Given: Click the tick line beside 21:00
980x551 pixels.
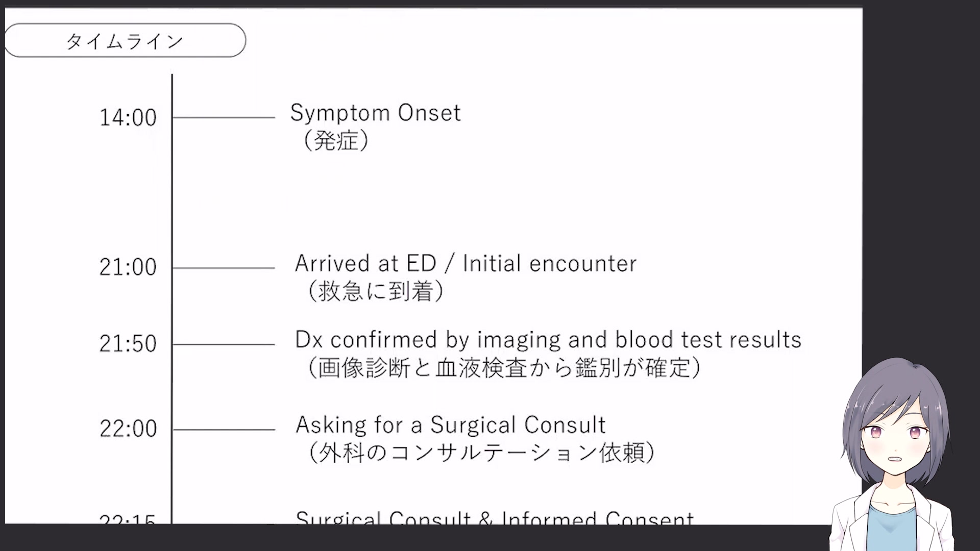Looking at the screenshot, I should tap(224, 268).
